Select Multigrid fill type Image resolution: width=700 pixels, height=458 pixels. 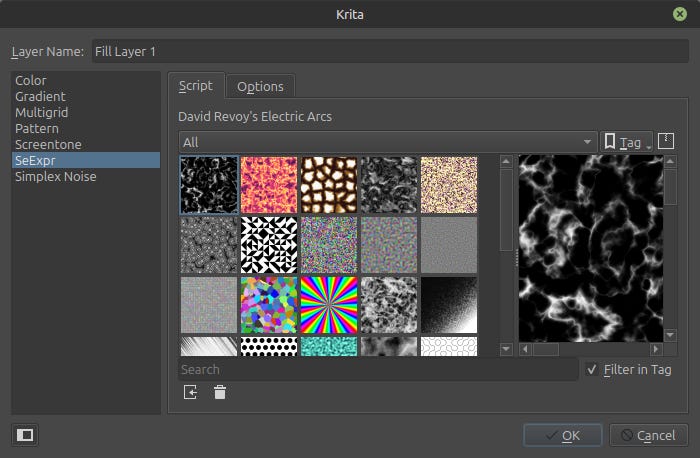pyautogui.click(x=86, y=112)
